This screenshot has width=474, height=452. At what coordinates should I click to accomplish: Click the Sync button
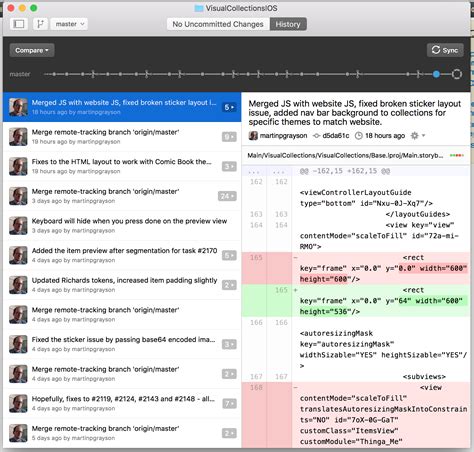445,50
